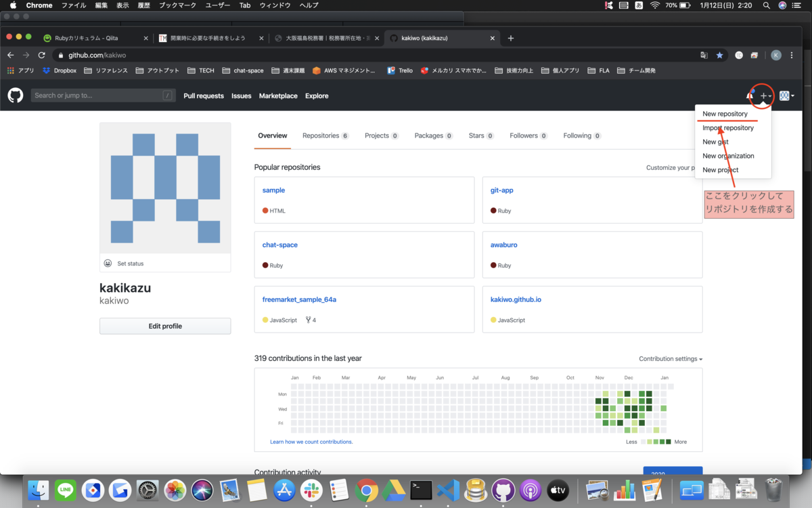This screenshot has width=812, height=508.
Task: Switch to the Repositories tab
Action: (x=325, y=135)
